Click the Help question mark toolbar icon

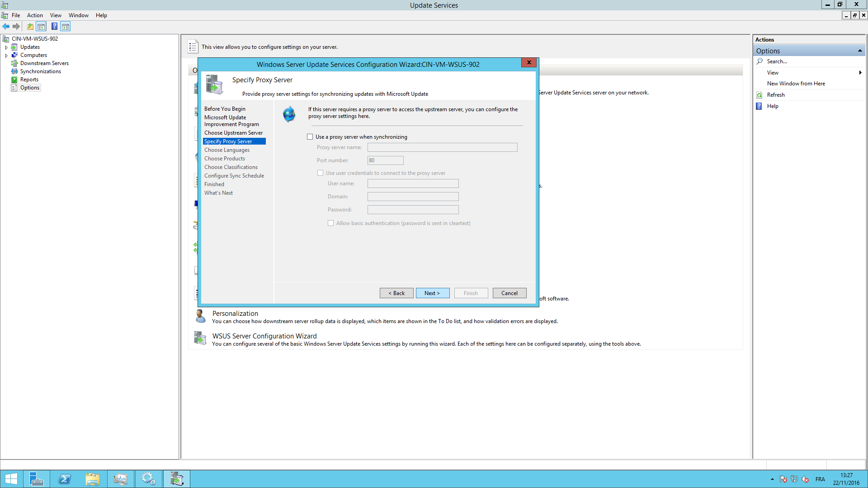click(54, 27)
